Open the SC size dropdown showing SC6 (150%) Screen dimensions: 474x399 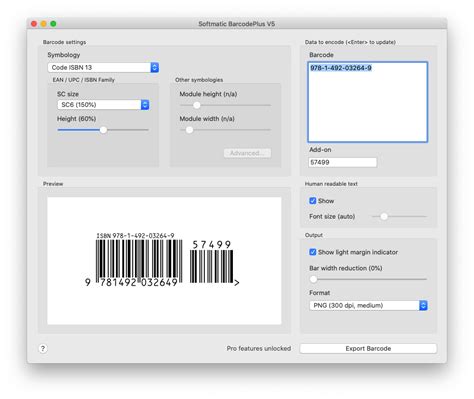click(103, 105)
